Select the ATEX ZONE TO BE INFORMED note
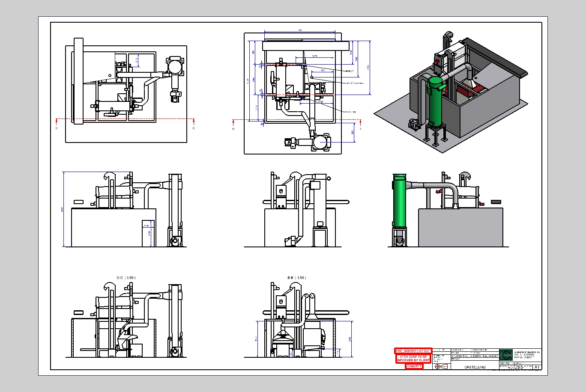This screenshot has width=586, height=392. point(413,359)
